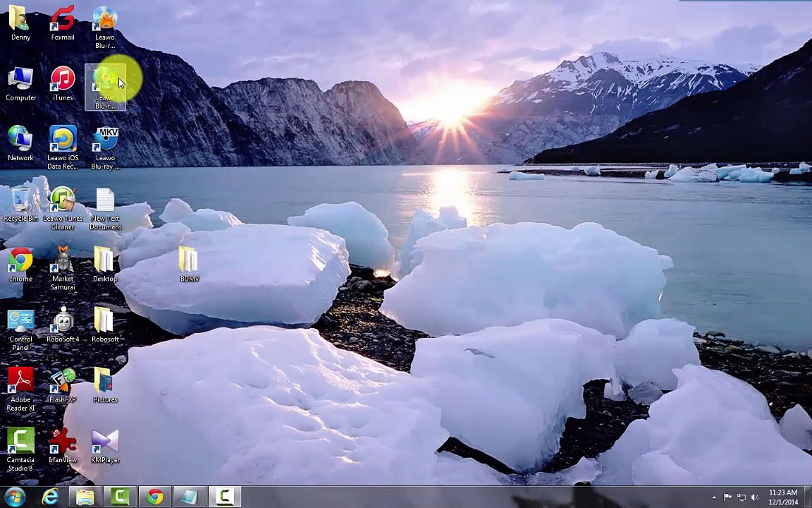Open the Denny user folder icon
812x508 pixels.
pos(20,23)
